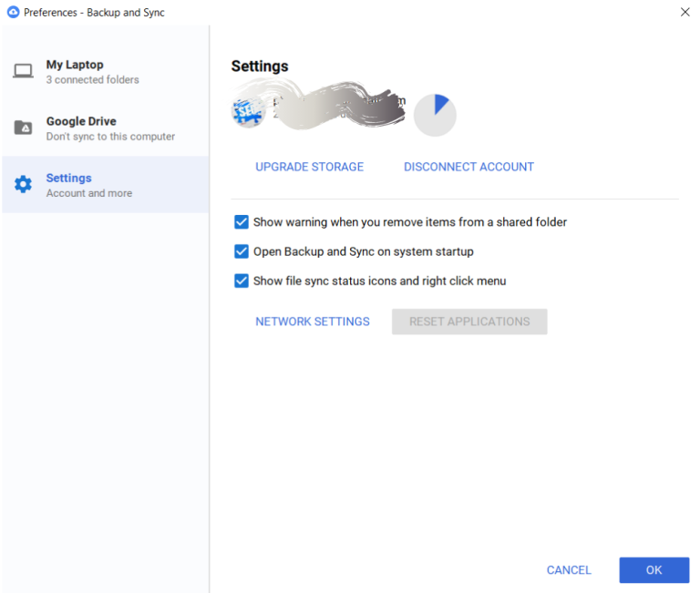The image size is (700, 593).
Task: Toggle file sync status icons checkbox
Action: click(x=242, y=281)
